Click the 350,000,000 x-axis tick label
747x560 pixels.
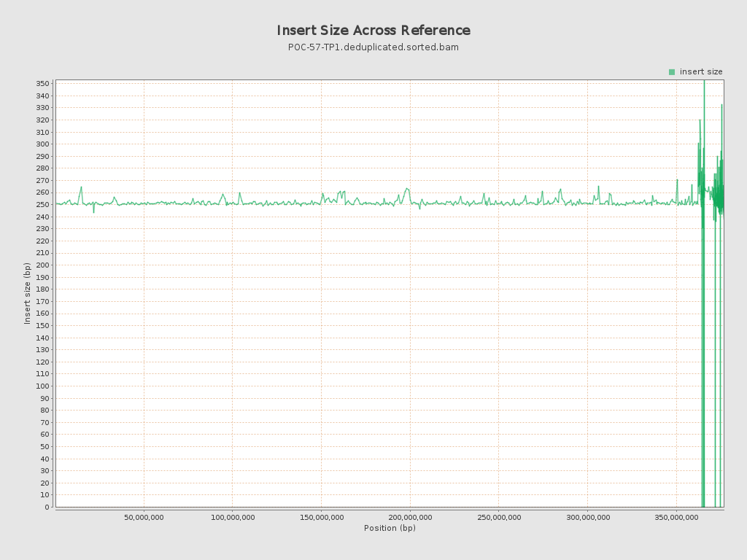coord(676,518)
